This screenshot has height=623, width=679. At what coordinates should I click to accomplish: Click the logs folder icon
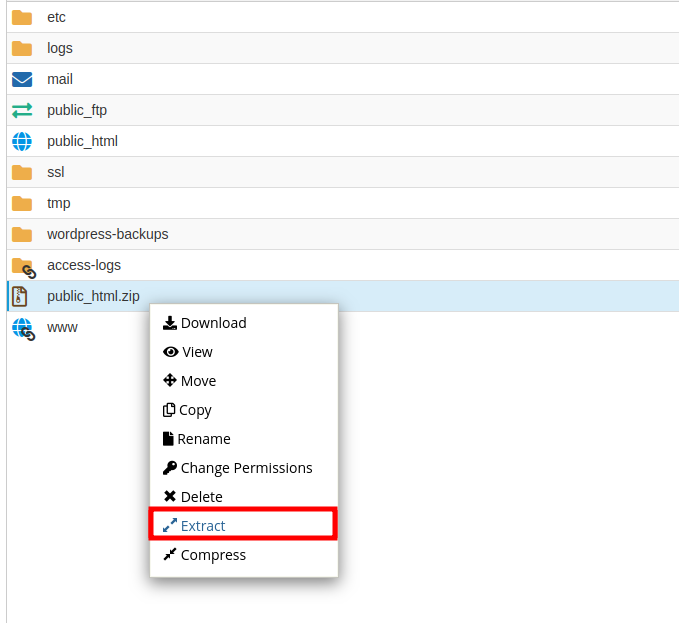point(22,48)
